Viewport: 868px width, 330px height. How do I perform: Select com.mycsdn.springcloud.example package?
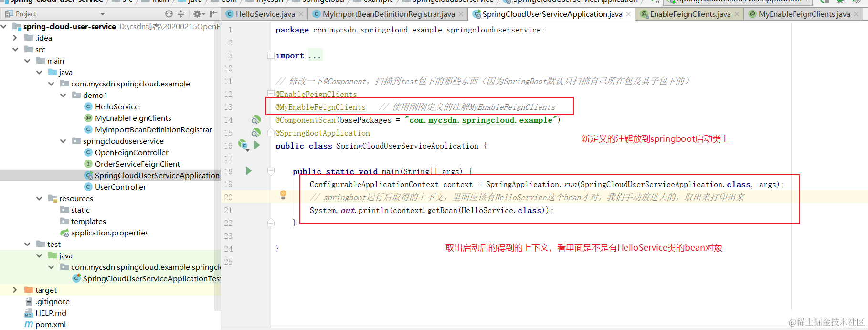(x=130, y=84)
